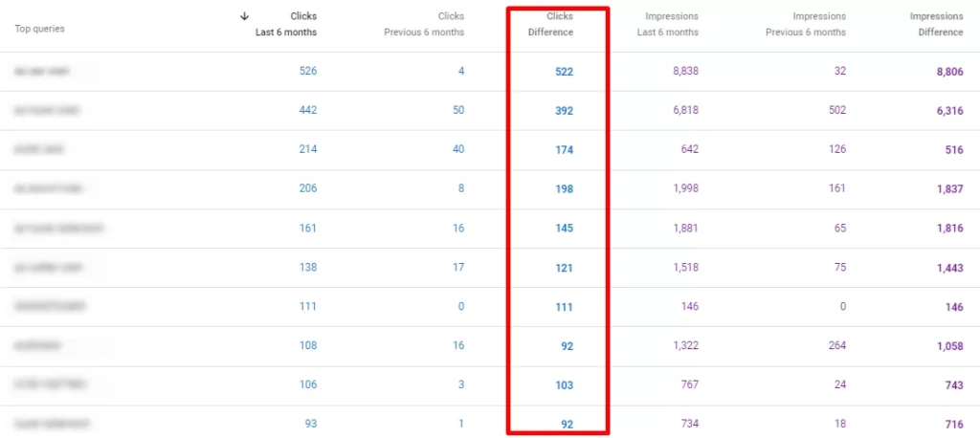Select the Clicks Difference column header
This screenshot has height=438, width=980.
[x=550, y=24]
